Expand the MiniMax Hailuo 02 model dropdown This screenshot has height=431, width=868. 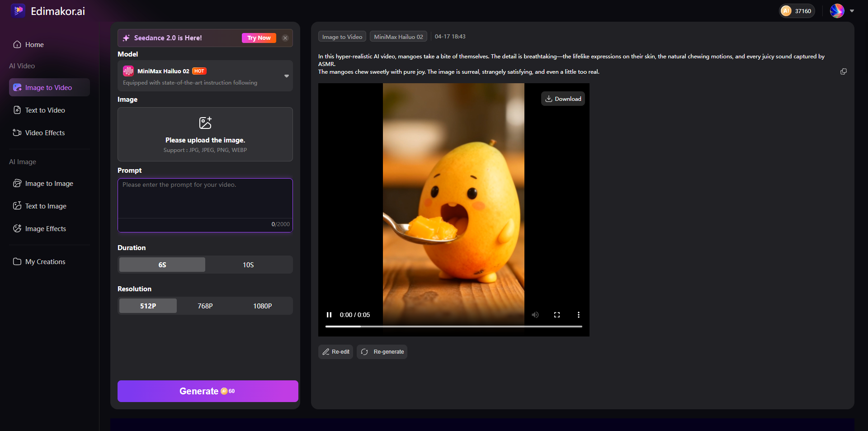click(x=286, y=76)
